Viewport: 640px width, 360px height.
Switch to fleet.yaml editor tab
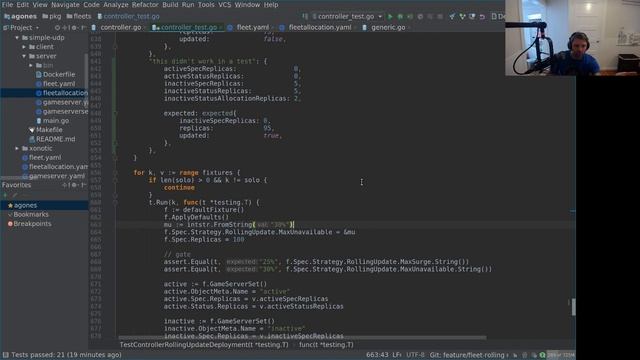(x=249, y=27)
